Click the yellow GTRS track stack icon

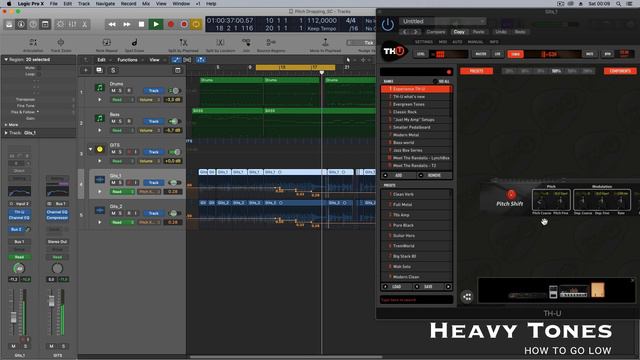(100, 149)
